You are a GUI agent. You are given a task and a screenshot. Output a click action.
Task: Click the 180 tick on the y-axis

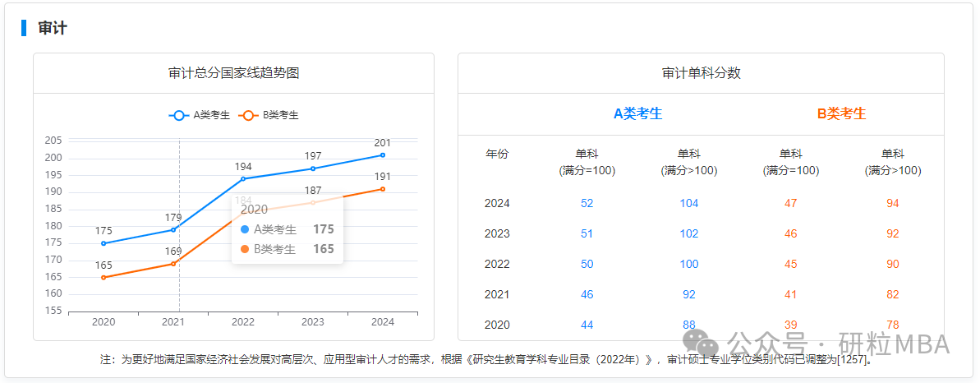pyautogui.click(x=53, y=226)
